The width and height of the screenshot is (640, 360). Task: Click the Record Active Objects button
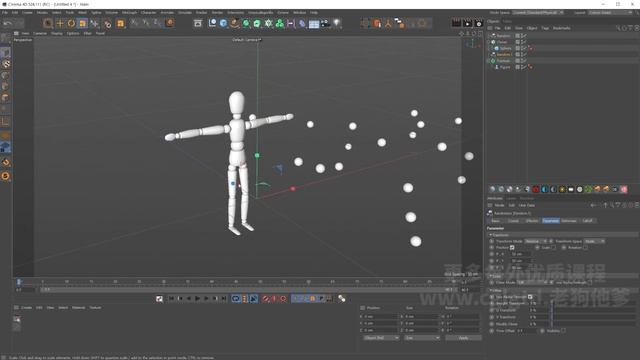pyautogui.click(x=266, y=299)
